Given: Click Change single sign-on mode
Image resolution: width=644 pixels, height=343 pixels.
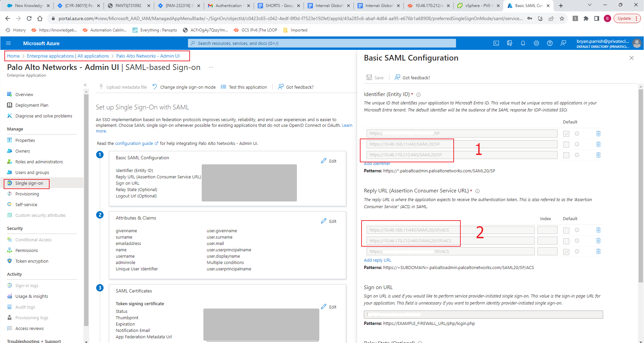Looking at the screenshot, I should (184, 87).
